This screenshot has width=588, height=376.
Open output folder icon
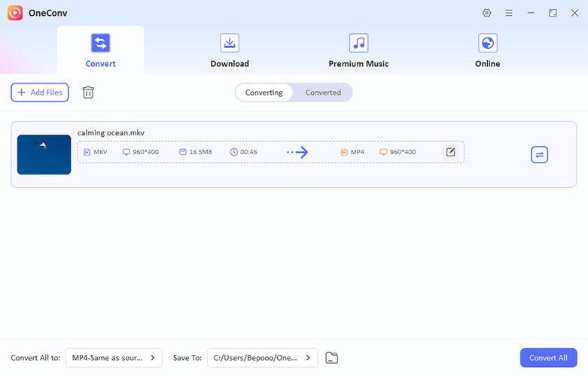[x=331, y=358]
